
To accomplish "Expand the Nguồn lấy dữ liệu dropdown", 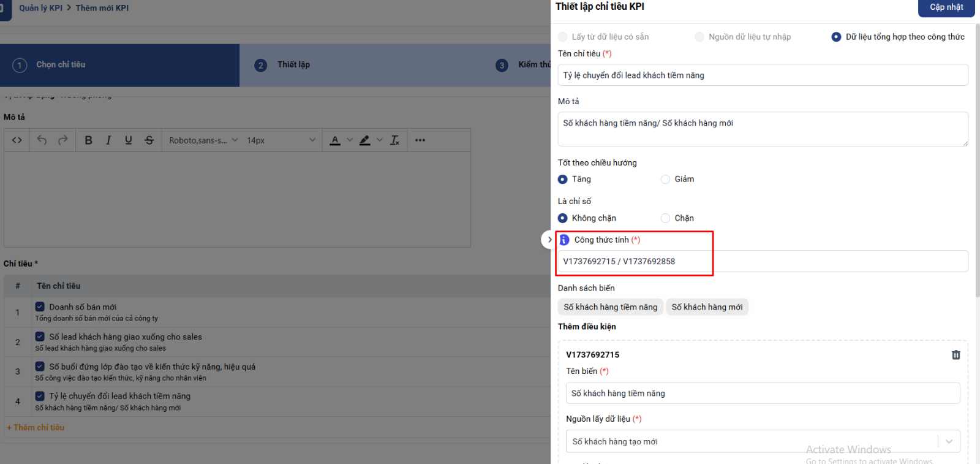I will pos(949,441).
